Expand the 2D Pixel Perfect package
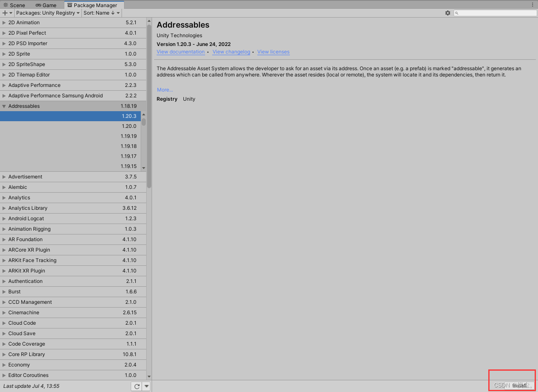538x392 pixels. (4, 33)
